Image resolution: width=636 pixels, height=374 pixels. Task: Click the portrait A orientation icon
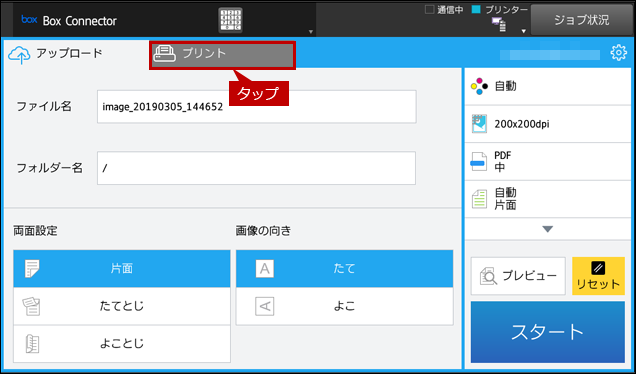264,269
